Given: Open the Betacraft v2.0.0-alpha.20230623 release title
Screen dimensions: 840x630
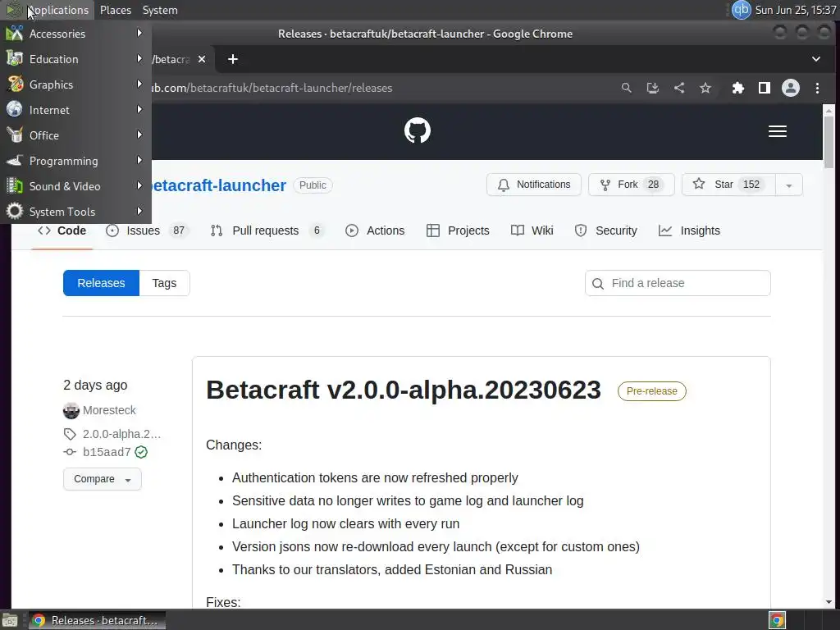Looking at the screenshot, I should pyautogui.click(x=404, y=390).
